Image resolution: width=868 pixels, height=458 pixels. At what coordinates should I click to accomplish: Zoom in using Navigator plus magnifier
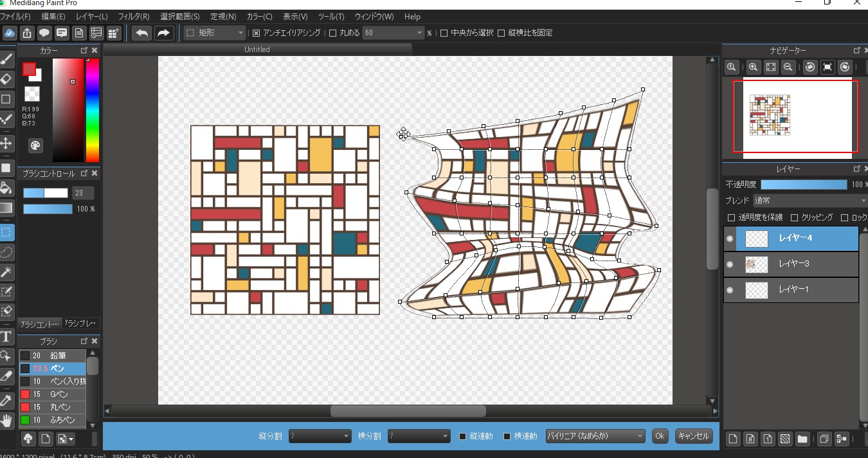[753, 67]
